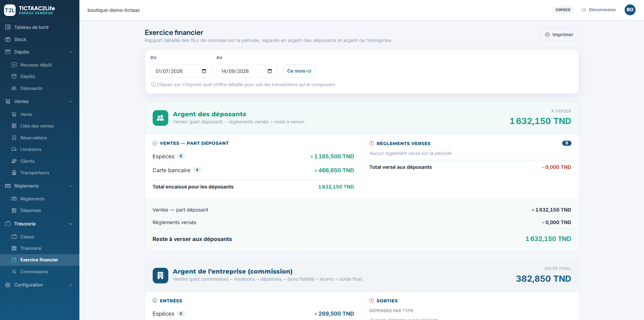Viewport: 644px width, 320px height.
Task: Click the Déconnexion logout arrow icon
Action: coord(584,10)
